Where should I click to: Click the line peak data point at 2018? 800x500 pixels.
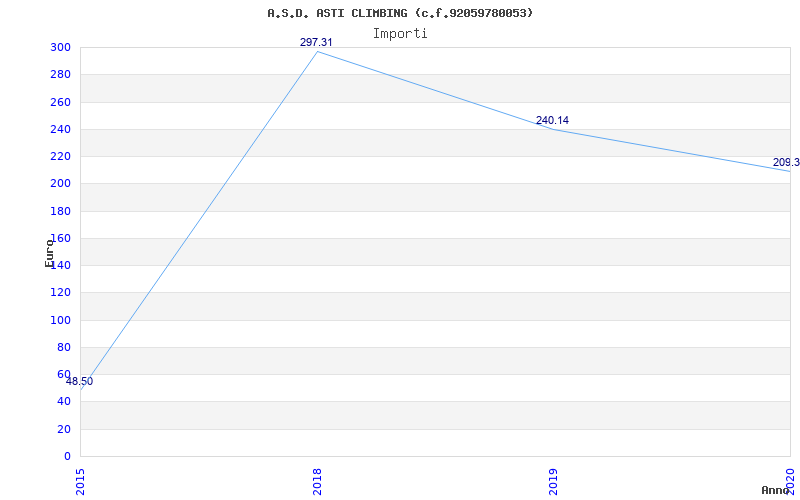point(317,51)
